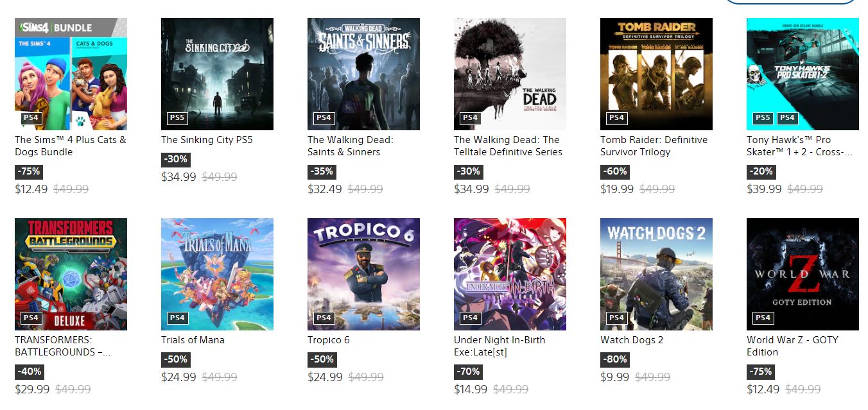This screenshot has height=410, width=868.
Task: Click "The Sinking City PS5" title text
Action: (x=207, y=140)
